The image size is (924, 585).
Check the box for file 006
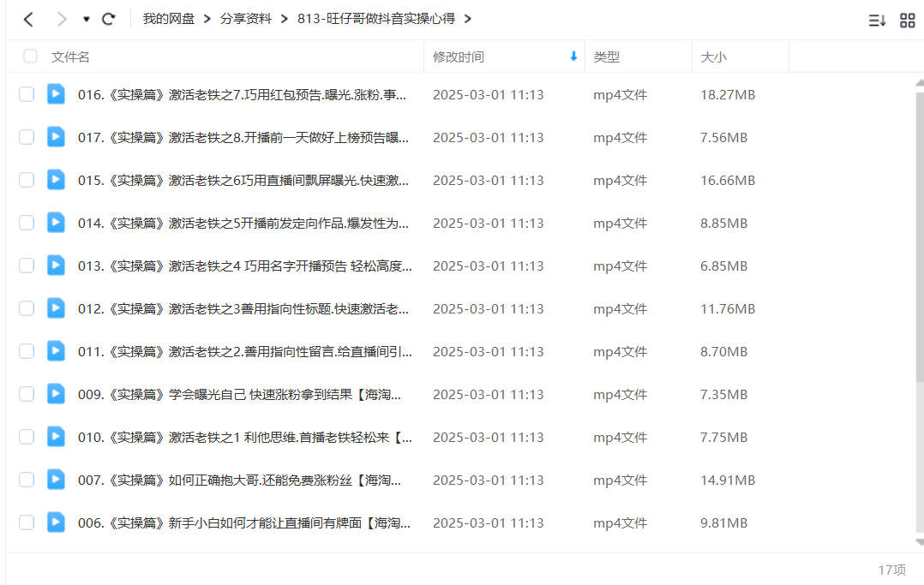point(27,522)
